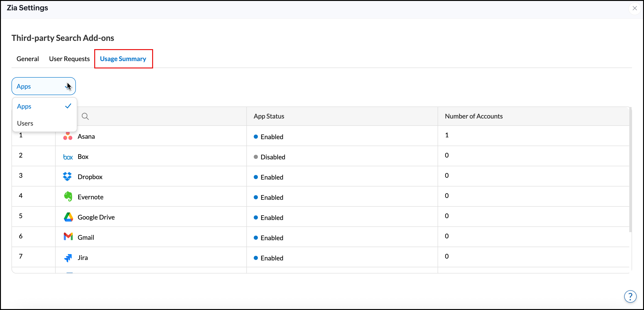Image resolution: width=644 pixels, height=310 pixels.
Task: Click the table's vertical scrollbar
Action: (630, 170)
